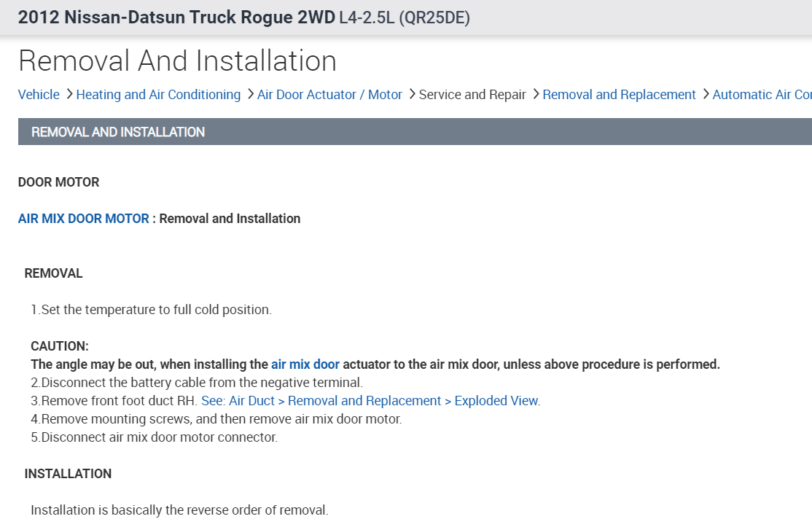Screen dimensions: 812x527
Task: Follow the See: Air Duct Exploded View link
Action: pos(370,401)
